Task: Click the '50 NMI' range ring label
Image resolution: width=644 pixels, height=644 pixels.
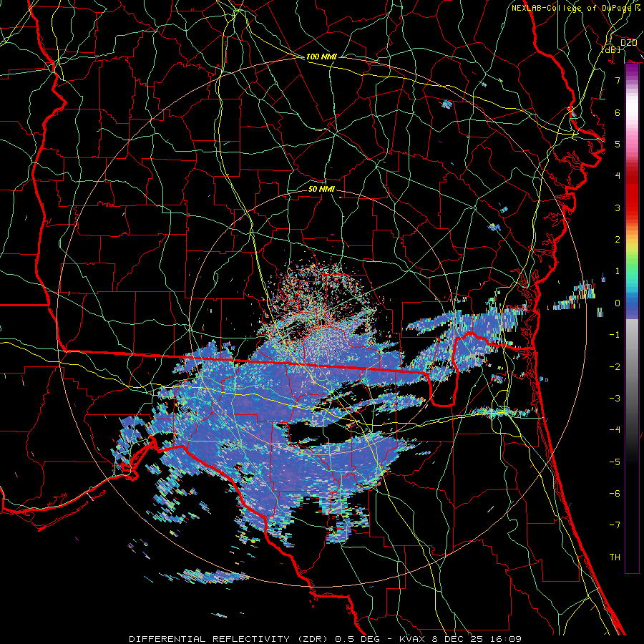Action: tap(321, 189)
